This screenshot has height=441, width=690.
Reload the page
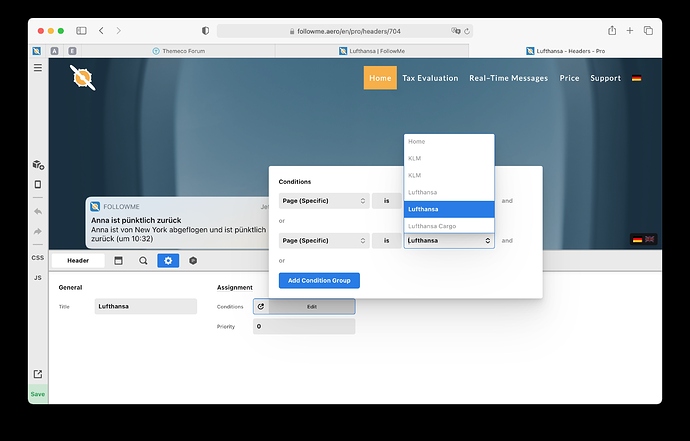[x=467, y=31]
